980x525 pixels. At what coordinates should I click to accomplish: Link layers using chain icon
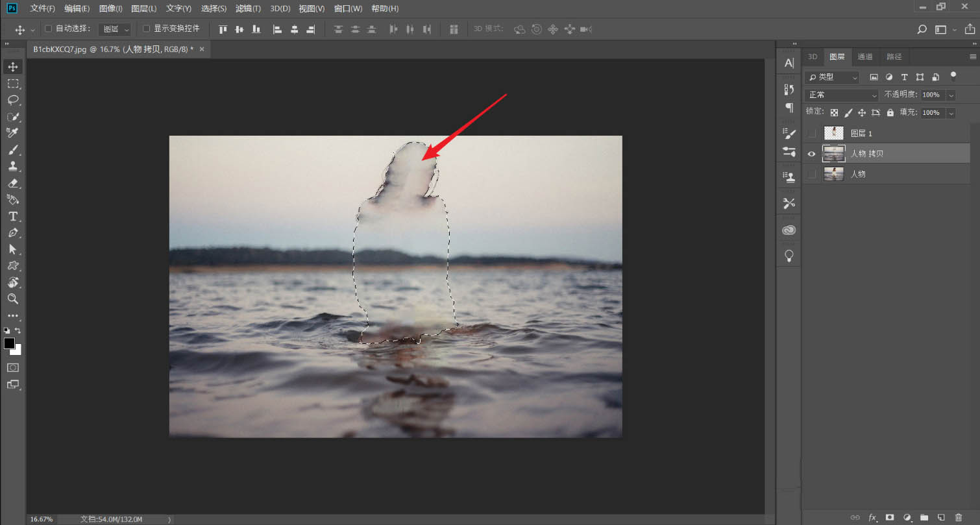click(x=855, y=517)
